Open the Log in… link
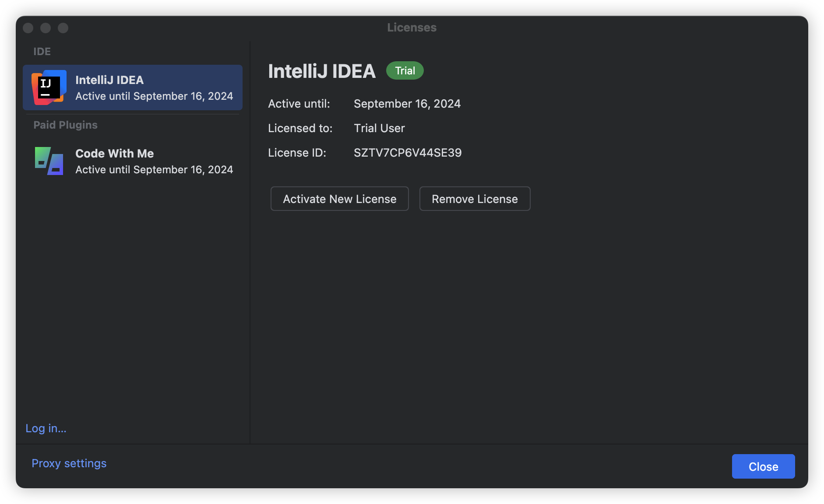Image resolution: width=824 pixels, height=504 pixels. click(46, 428)
